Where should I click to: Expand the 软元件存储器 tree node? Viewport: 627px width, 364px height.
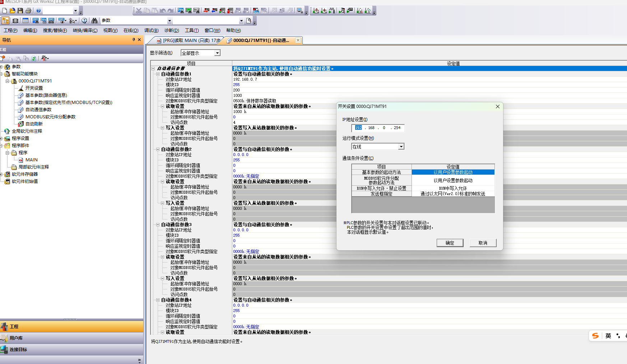tap(1, 174)
